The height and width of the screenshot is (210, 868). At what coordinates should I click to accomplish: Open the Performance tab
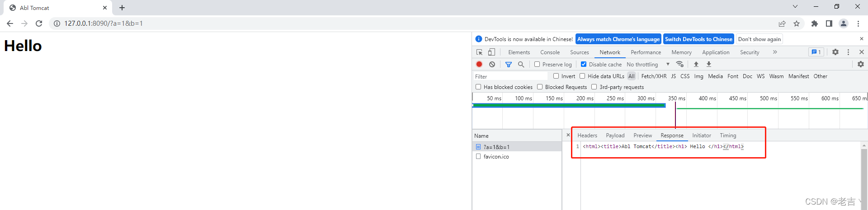pyautogui.click(x=646, y=52)
